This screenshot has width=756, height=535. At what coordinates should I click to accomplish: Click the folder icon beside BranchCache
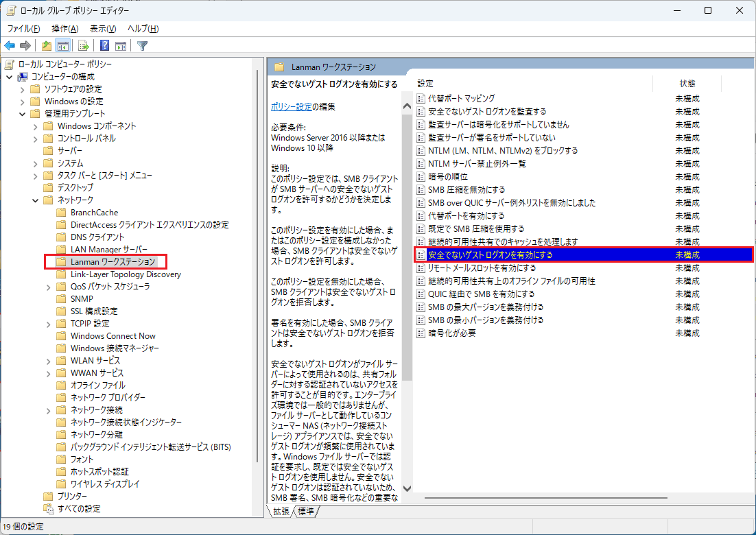(61, 212)
